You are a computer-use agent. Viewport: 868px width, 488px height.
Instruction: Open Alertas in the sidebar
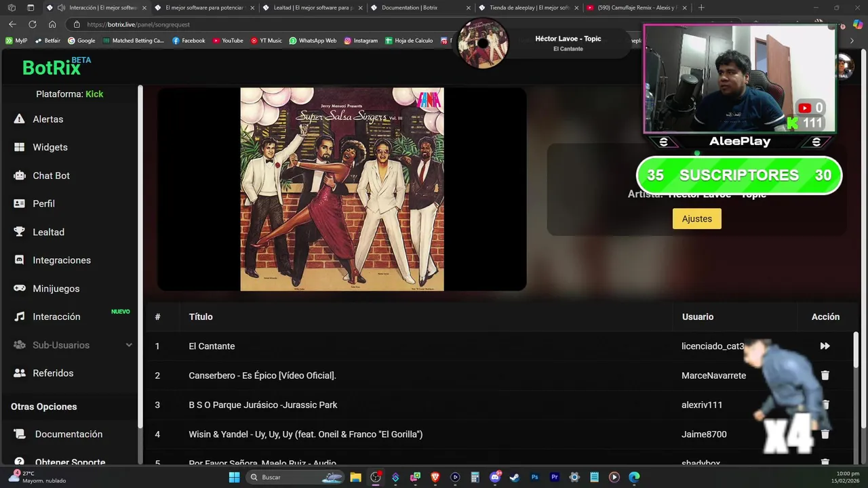coord(47,119)
